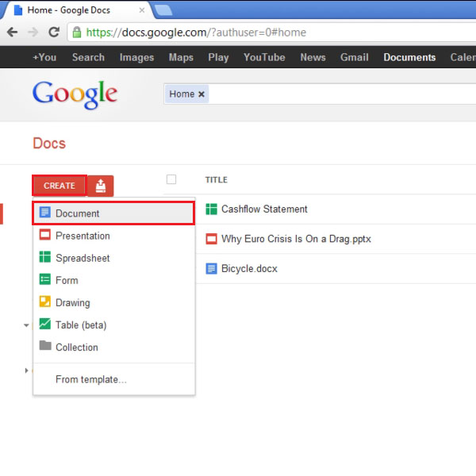The width and height of the screenshot is (476, 476).
Task: Click the yellow Drawing icon in the menu
Action: pyautogui.click(x=45, y=301)
